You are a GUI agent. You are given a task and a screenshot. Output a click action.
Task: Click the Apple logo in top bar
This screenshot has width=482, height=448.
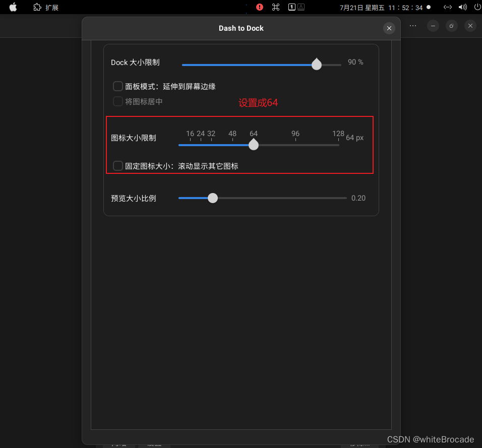[x=13, y=7]
